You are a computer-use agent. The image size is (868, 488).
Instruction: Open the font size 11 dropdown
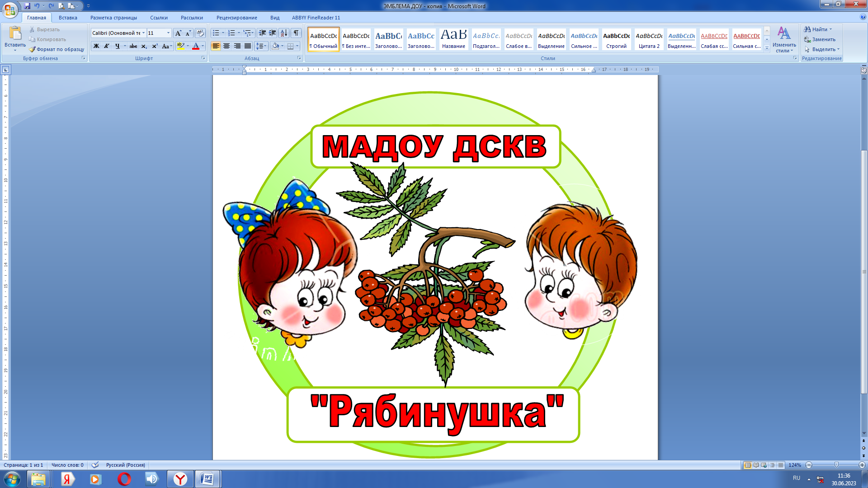[168, 33]
